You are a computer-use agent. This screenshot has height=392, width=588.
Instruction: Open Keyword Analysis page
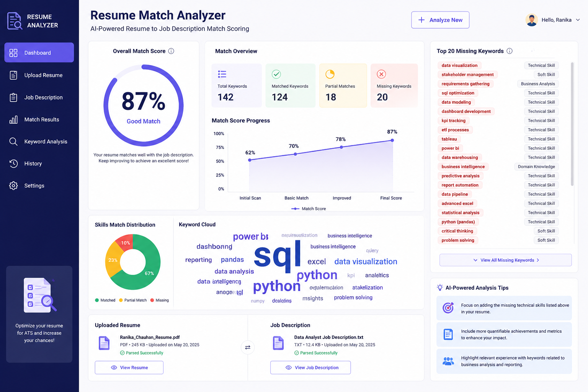[39, 142]
